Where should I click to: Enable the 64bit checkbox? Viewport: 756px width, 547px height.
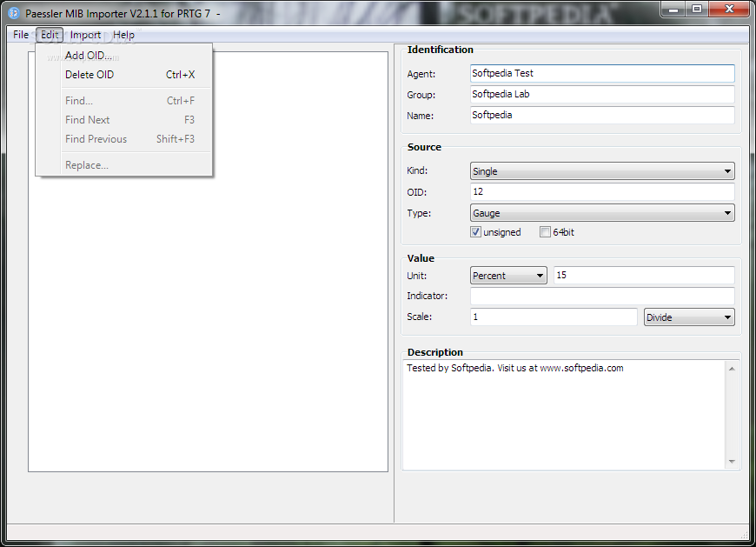(x=546, y=232)
